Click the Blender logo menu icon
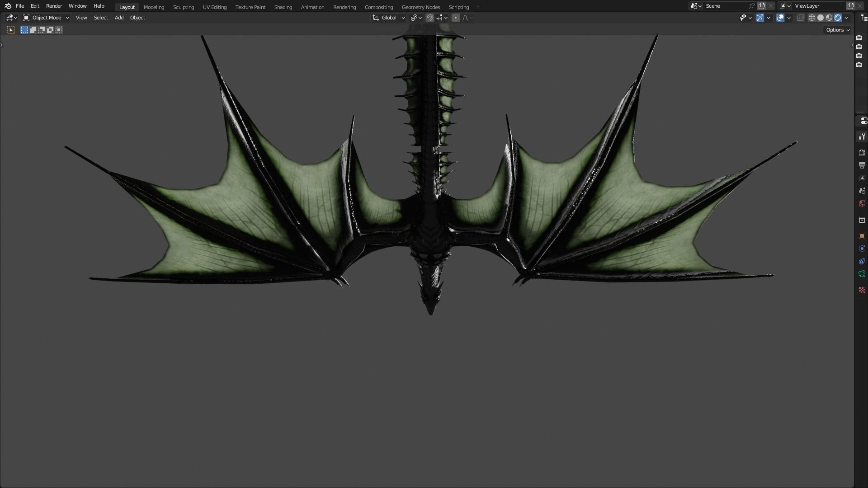 [8, 6]
